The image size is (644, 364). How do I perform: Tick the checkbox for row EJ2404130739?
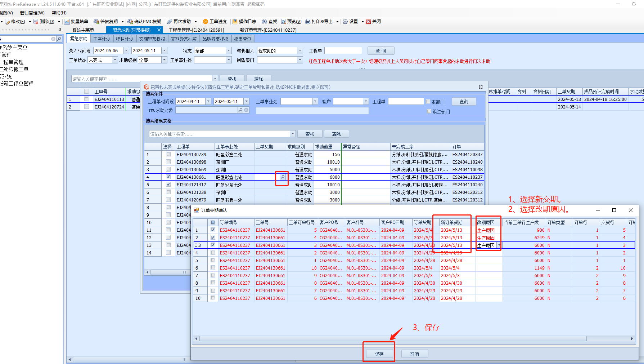168,154
